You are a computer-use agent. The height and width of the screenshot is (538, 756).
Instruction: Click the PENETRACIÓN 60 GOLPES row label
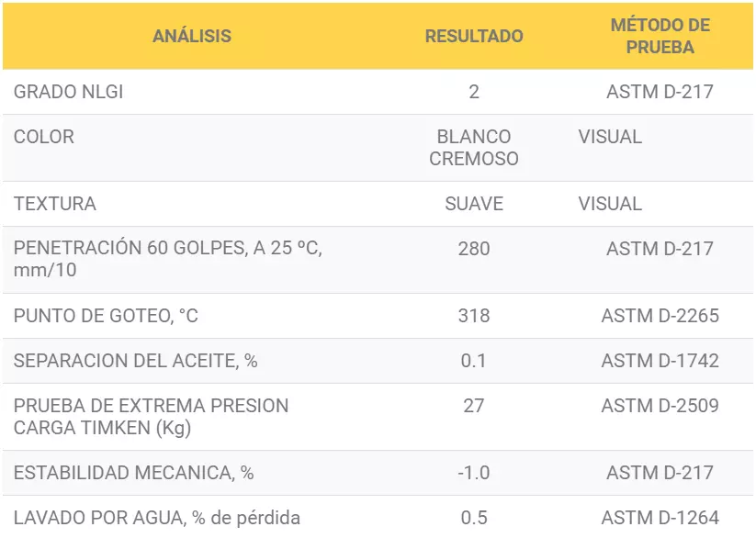coord(168,259)
